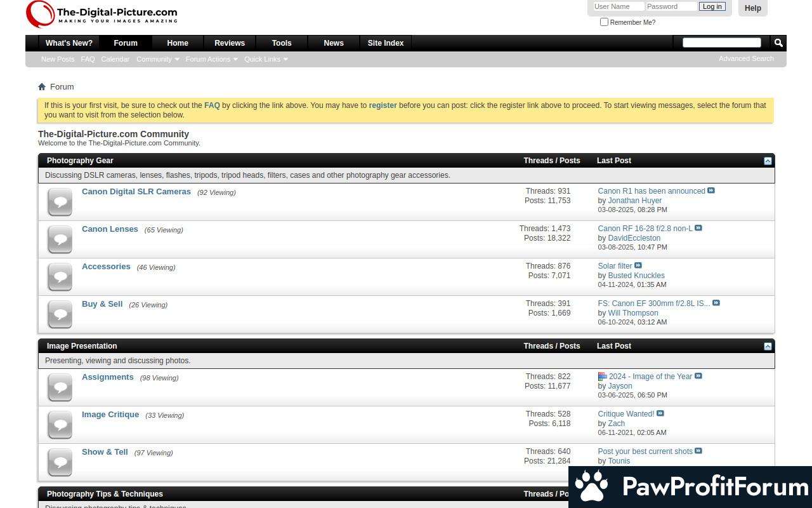Open the Accessories forum
This screenshot has width=812, height=508.
106,267
